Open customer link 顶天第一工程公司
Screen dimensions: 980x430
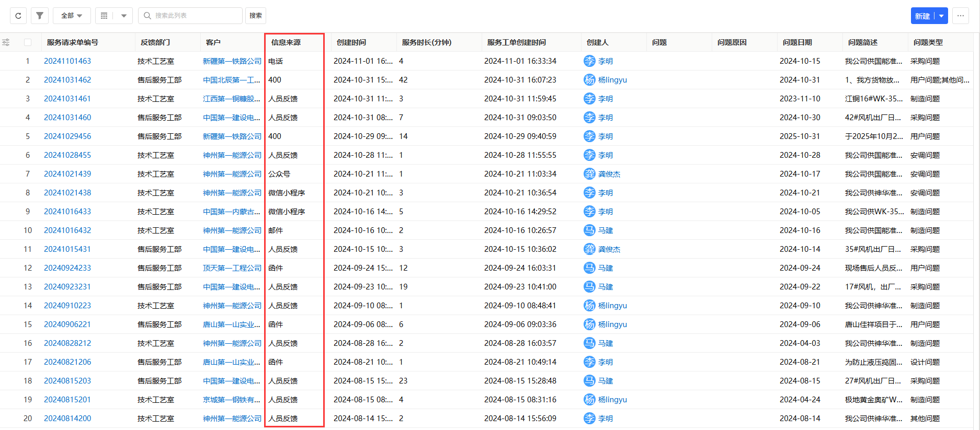(232, 268)
